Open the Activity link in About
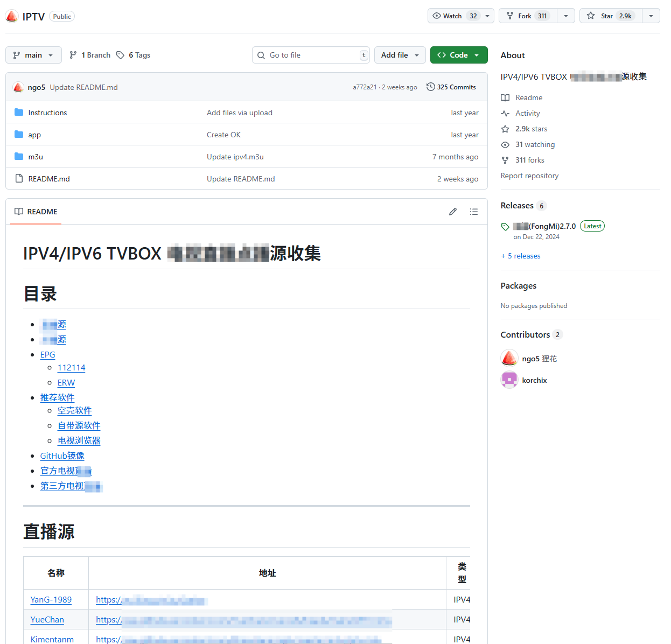671x644 pixels. pos(527,113)
